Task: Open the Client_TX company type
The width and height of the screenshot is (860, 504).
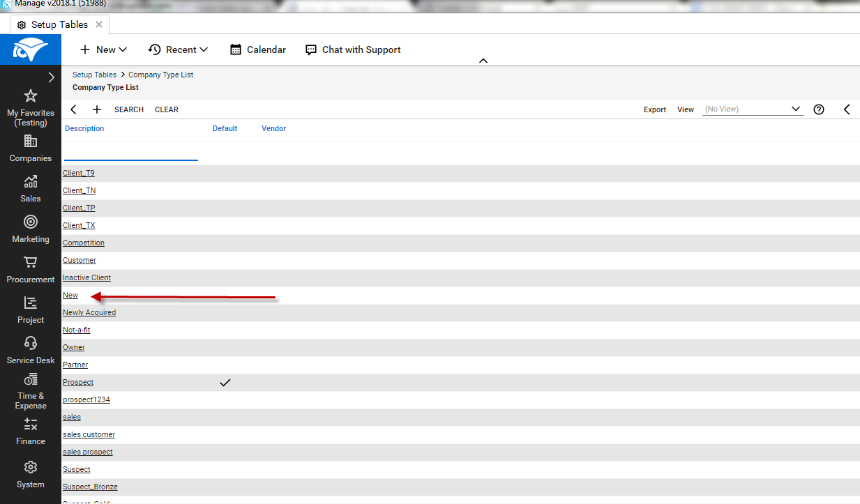Action: coord(79,225)
